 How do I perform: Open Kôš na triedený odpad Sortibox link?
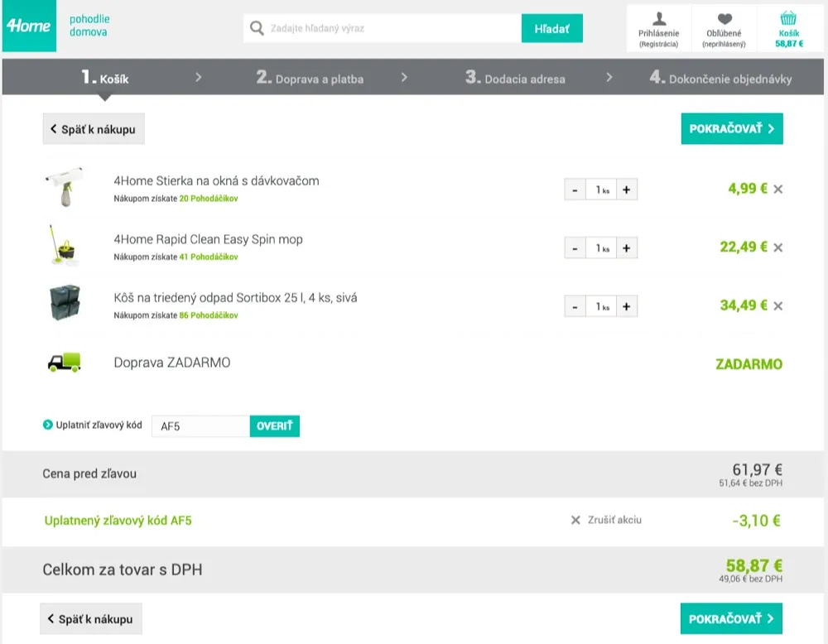tap(235, 298)
